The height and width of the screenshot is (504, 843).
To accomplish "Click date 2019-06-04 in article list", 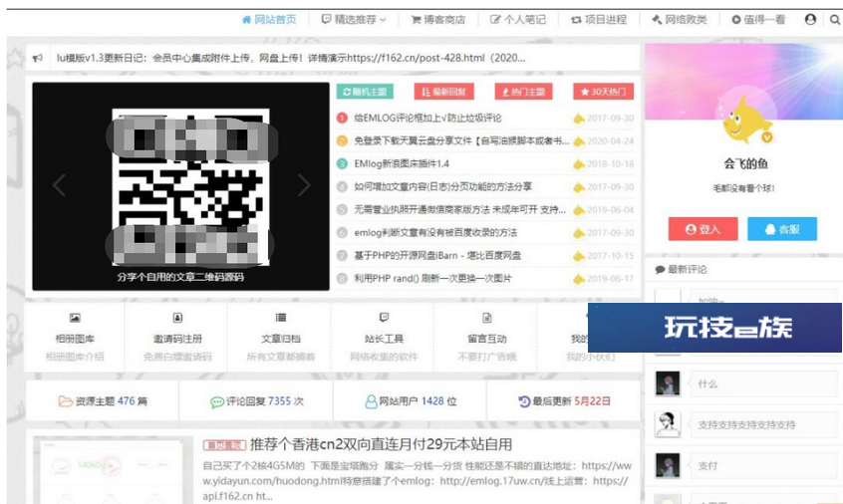I will [610, 210].
